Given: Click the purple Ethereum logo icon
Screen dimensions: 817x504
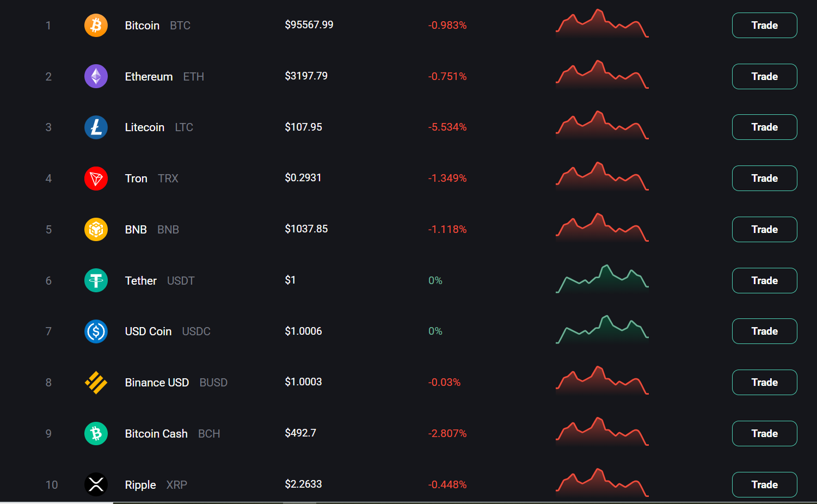Looking at the screenshot, I should pos(96,76).
